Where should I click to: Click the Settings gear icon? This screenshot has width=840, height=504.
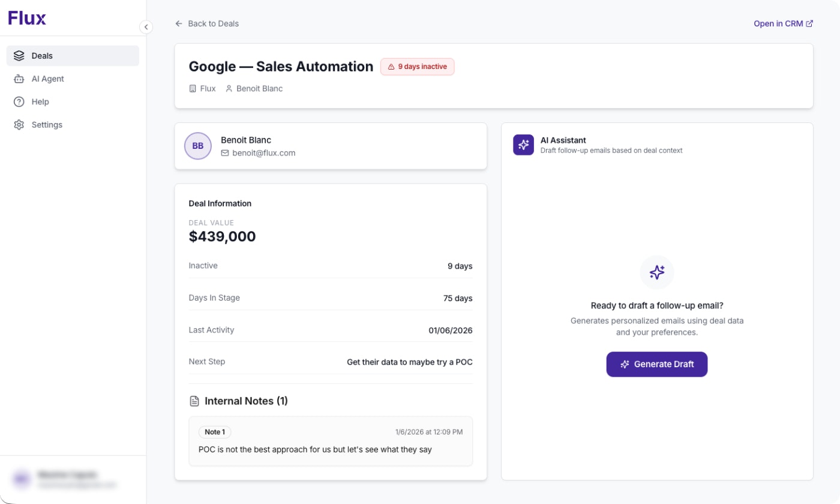point(19,125)
